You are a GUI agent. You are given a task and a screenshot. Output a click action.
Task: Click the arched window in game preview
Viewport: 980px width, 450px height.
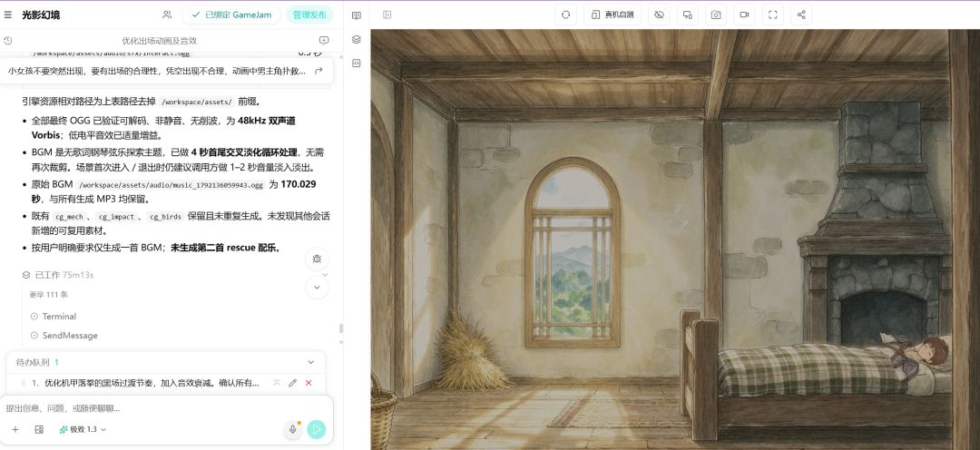click(572, 252)
